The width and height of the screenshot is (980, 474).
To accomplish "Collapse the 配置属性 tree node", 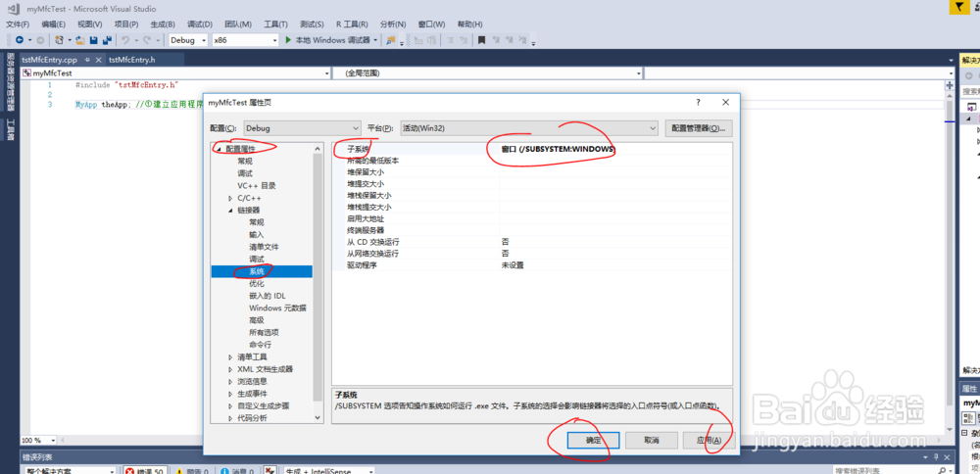I will [219, 149].
